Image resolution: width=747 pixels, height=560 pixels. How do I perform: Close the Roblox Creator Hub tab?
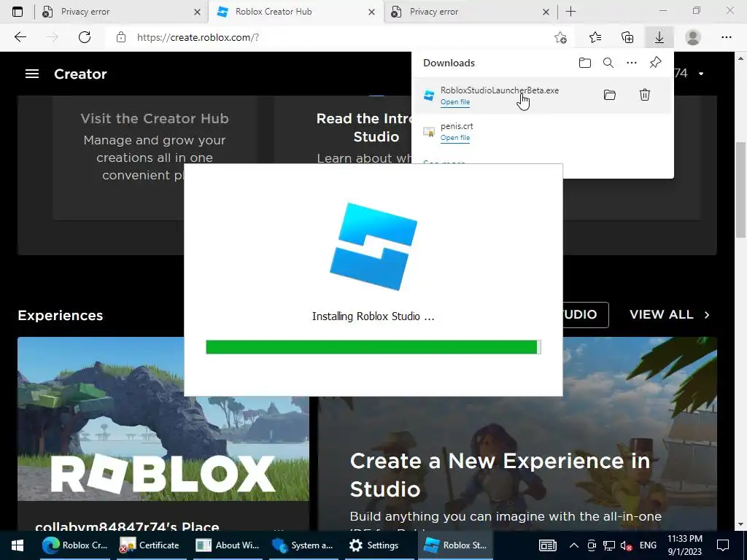coord(371,12)
